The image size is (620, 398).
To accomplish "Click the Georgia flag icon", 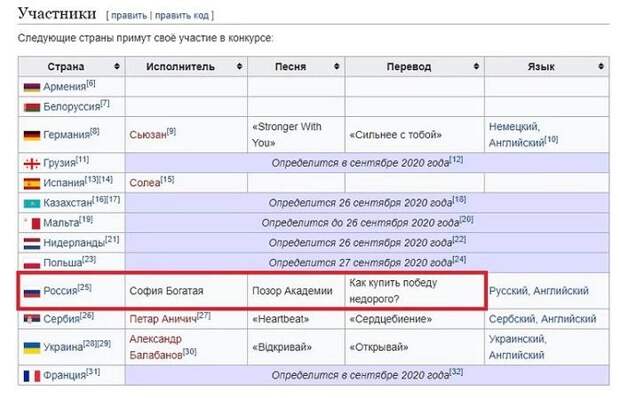I will pyautogui.click(x=32, y=163).
